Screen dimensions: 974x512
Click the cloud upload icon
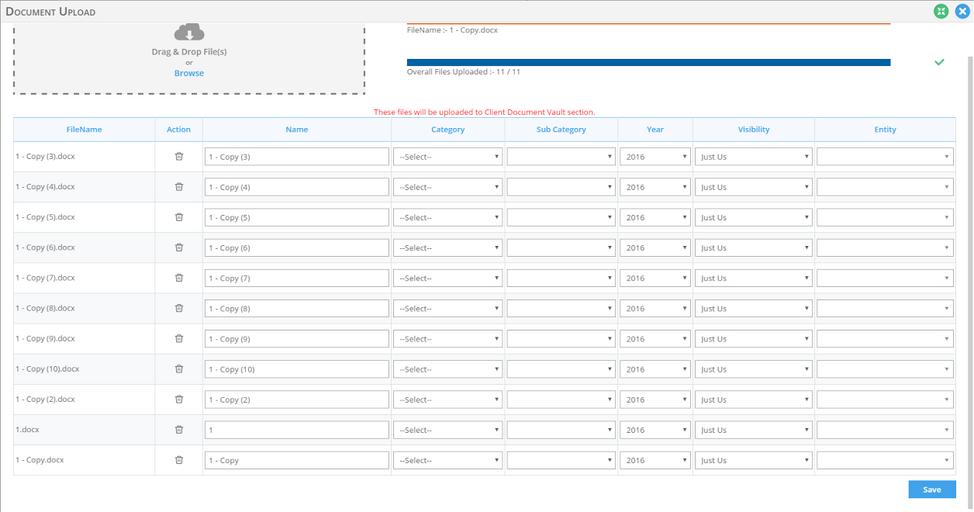pos(189,35)
